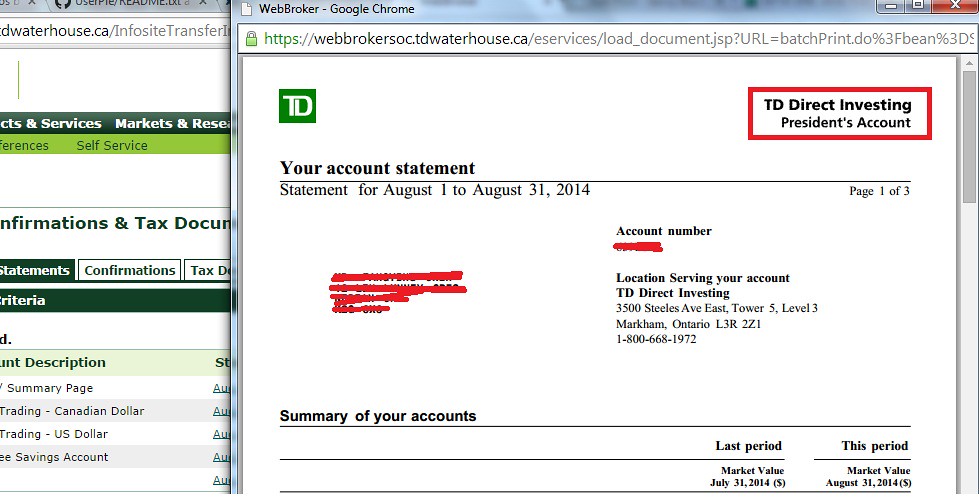Click the GitHub tab favicon
This screenshot has width=979, height=497.
[x=62, y=4]
